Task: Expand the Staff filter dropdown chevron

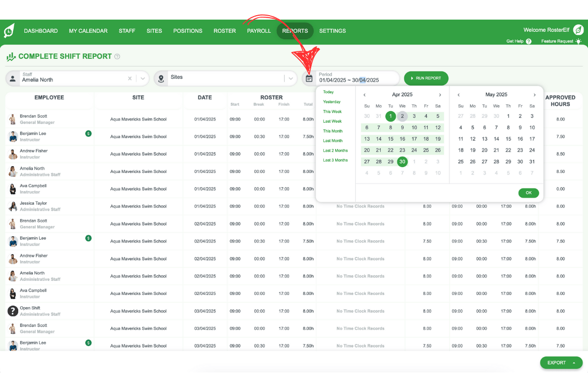Action: pyautogui.click(x=143, y=78)
